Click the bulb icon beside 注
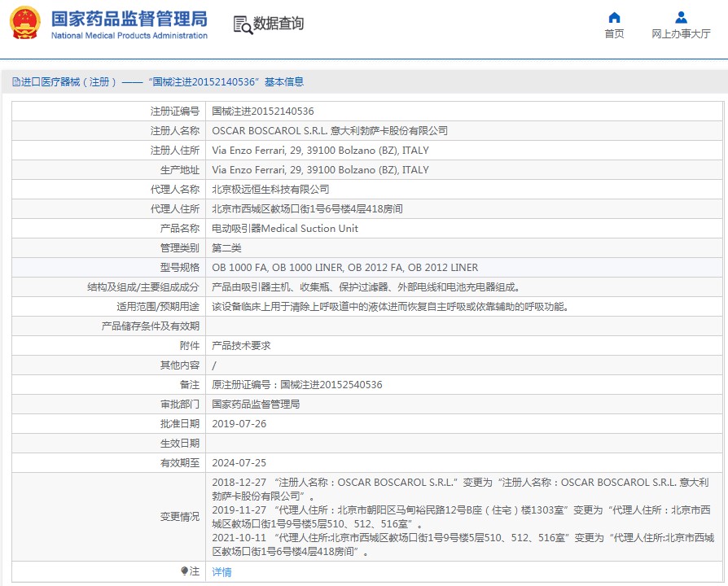 (184, 571)
